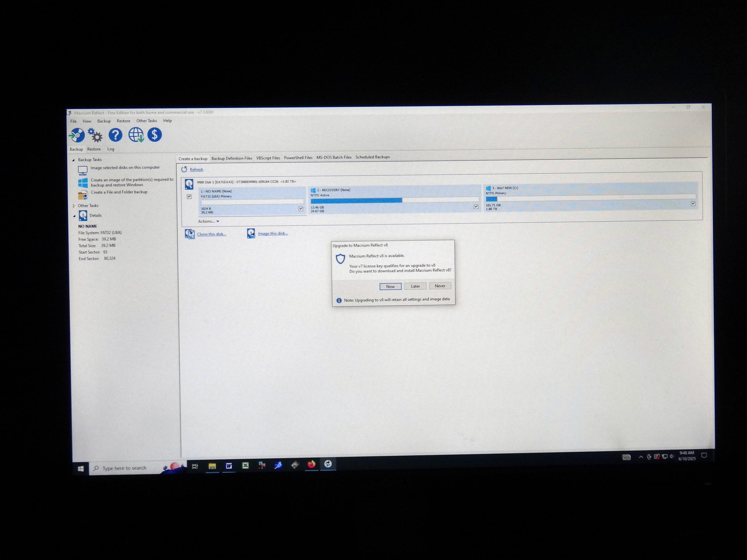Open the Other Tasks menu

click(x=147, y=121)
